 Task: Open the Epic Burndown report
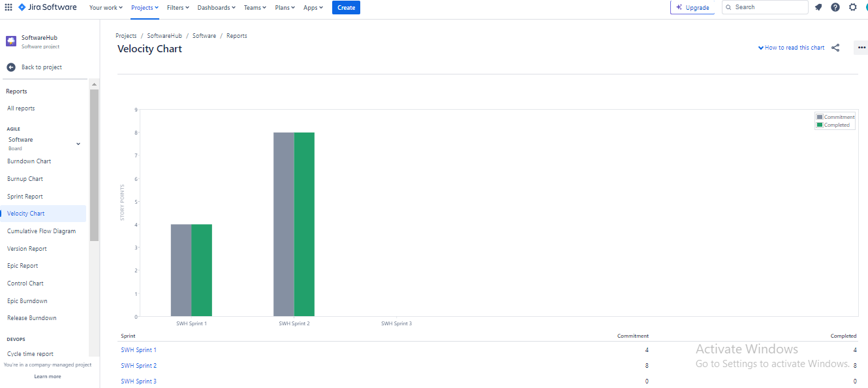pyautogui.click(x=27, y=301)
